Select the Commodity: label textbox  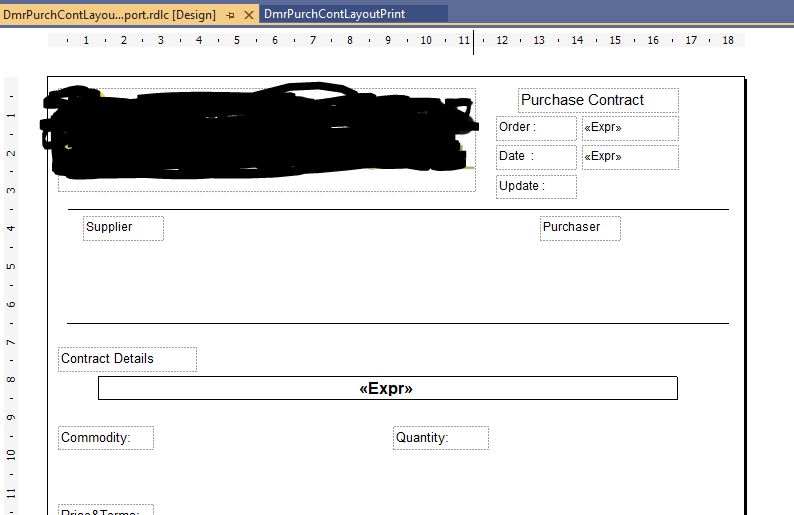[106, 438]
